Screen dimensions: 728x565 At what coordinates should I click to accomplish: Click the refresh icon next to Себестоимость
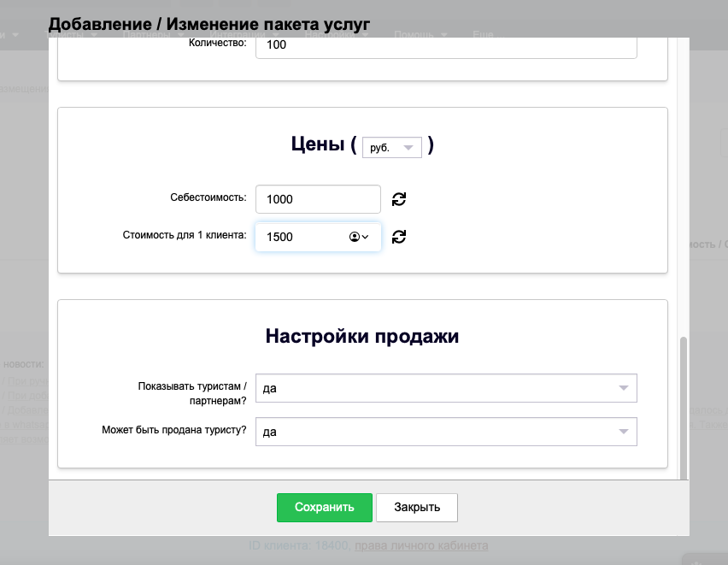pyautogui.click(x=399, y=199)
